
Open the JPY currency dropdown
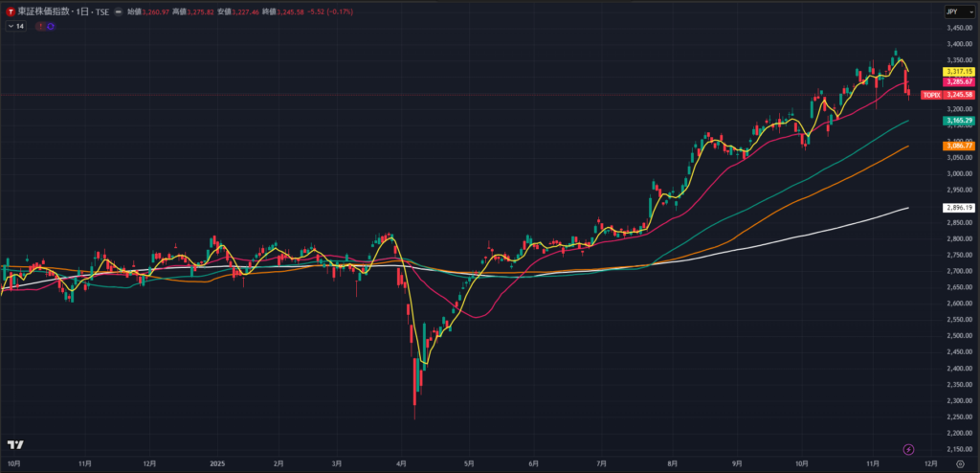[x=953, y=11]
